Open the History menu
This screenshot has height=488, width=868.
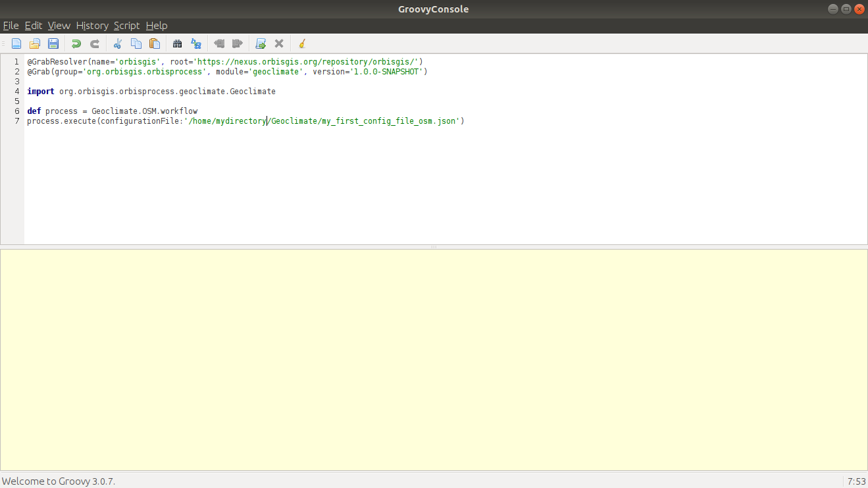click(x=92, y=26)
